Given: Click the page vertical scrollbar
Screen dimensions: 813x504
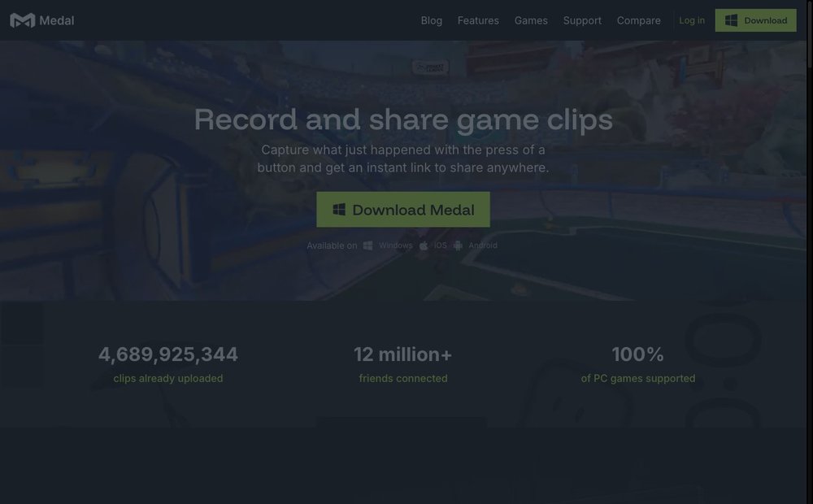Looking at the screenshot, I should coord(810,252).
